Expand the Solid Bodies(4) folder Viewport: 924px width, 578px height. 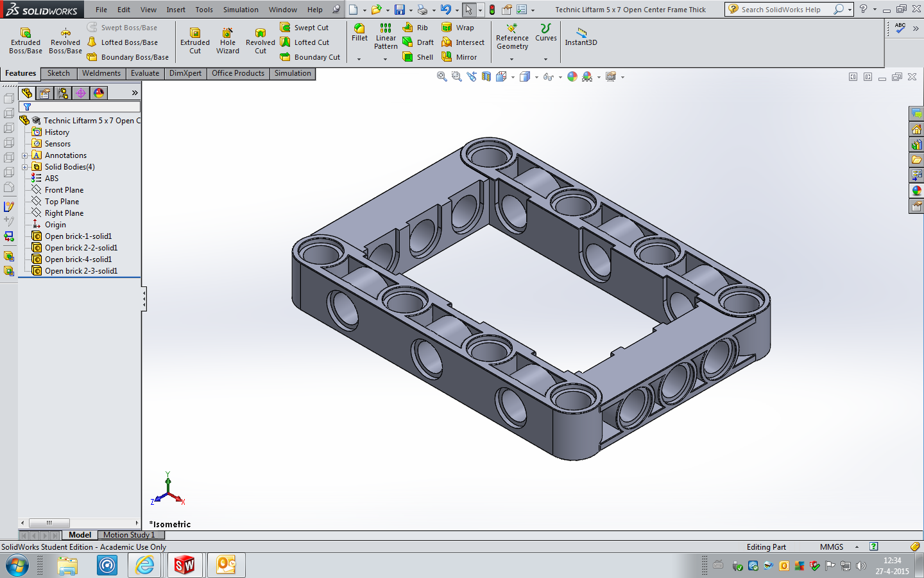(24, 167)
